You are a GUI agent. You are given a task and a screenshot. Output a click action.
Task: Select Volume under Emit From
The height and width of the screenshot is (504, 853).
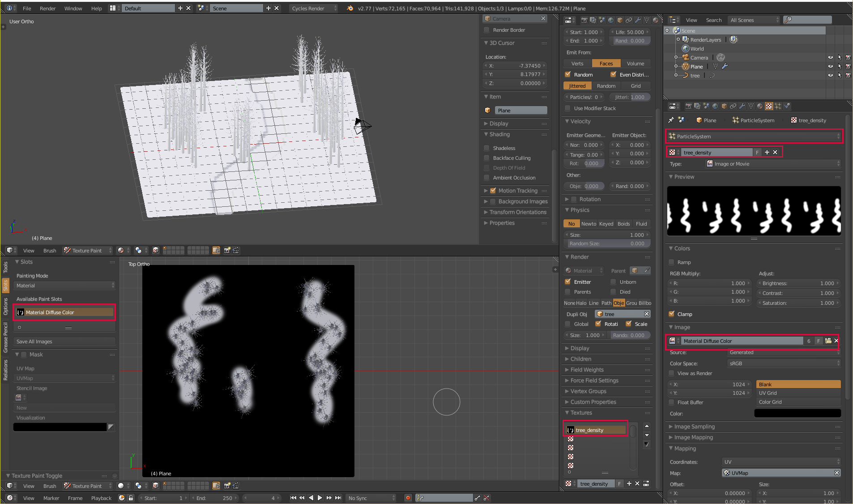click(635, 63)
